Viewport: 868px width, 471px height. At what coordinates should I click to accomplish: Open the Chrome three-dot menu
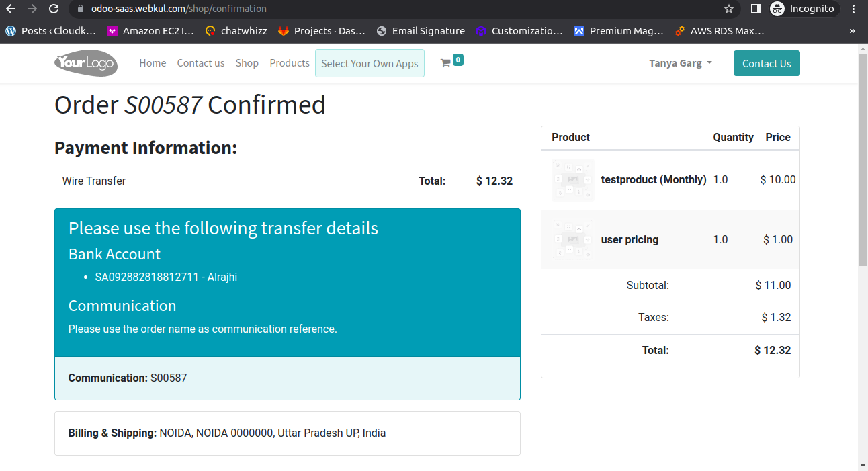(853, 9)
